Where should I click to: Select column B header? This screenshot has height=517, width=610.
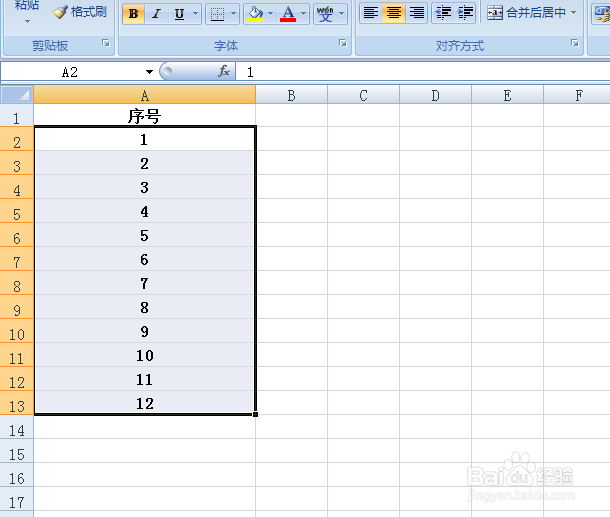[x=291, y=95]
